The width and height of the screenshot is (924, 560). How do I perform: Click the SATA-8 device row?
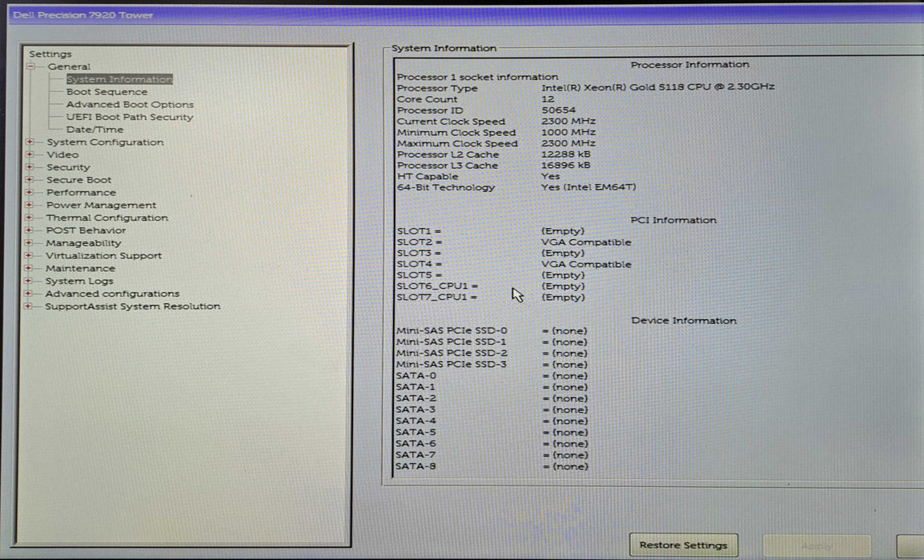[492, 466]
